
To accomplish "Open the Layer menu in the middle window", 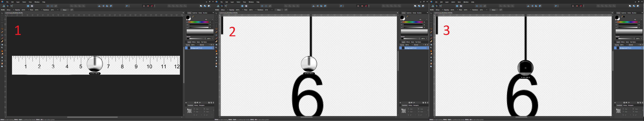I will (232, 2).
